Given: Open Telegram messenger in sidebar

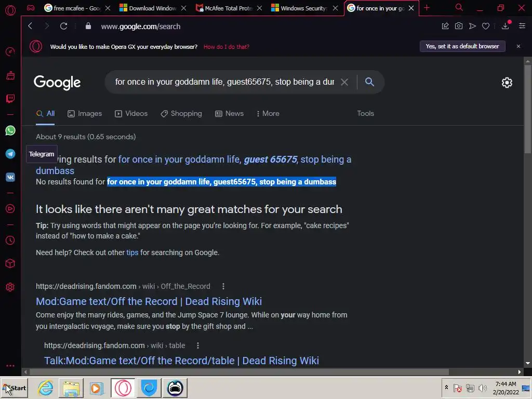Looking at the screenshot, I should (10, 154).
